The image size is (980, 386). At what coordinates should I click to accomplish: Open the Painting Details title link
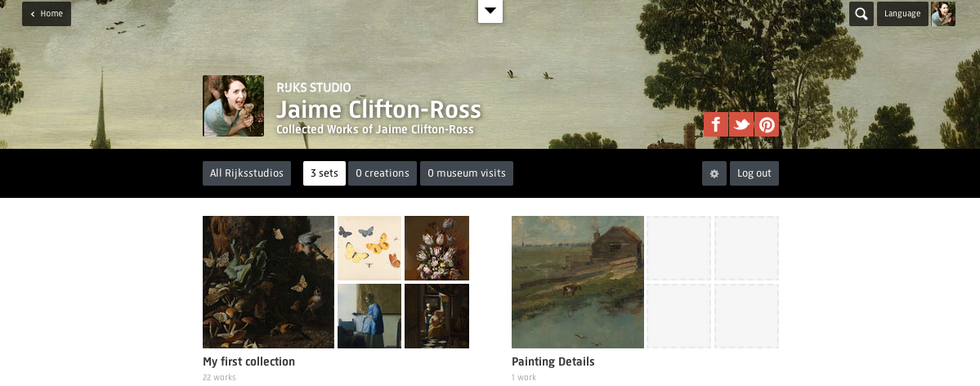click(x=553, y=361)
